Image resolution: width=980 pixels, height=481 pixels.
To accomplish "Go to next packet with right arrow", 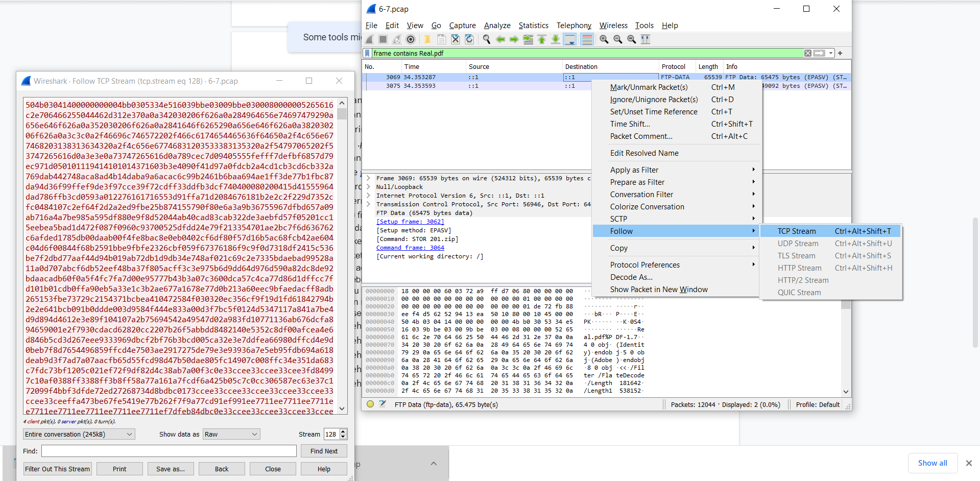I will pos(514,39).
